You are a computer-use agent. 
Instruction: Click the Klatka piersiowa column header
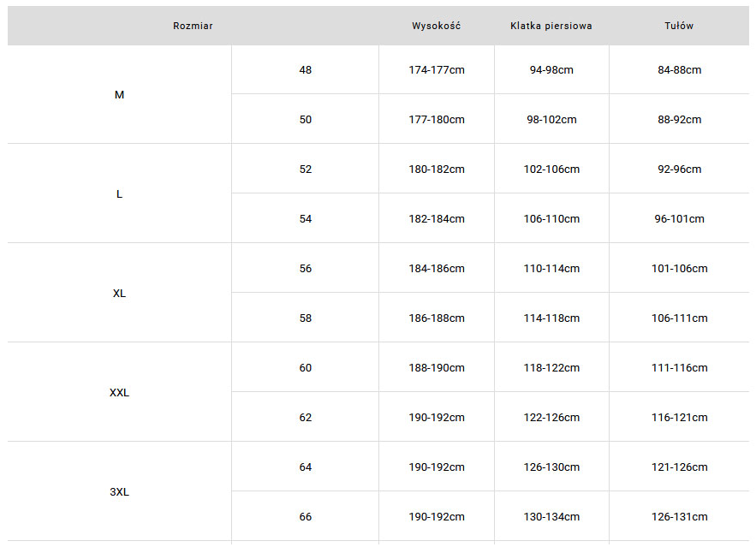(x=551, y=26)
